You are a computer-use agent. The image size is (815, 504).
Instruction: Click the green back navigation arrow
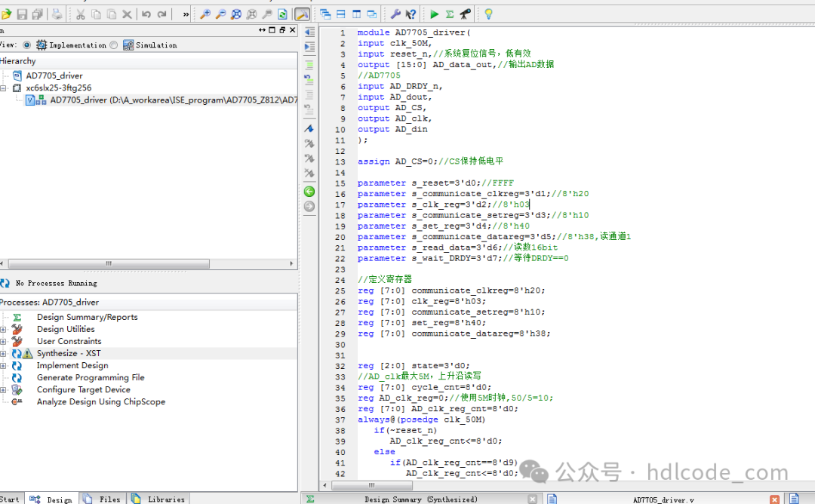[x=309, y=192]
